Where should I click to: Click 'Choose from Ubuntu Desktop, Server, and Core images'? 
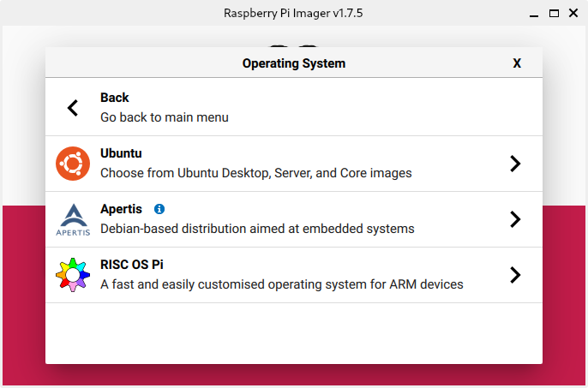(x=256, y=173)
